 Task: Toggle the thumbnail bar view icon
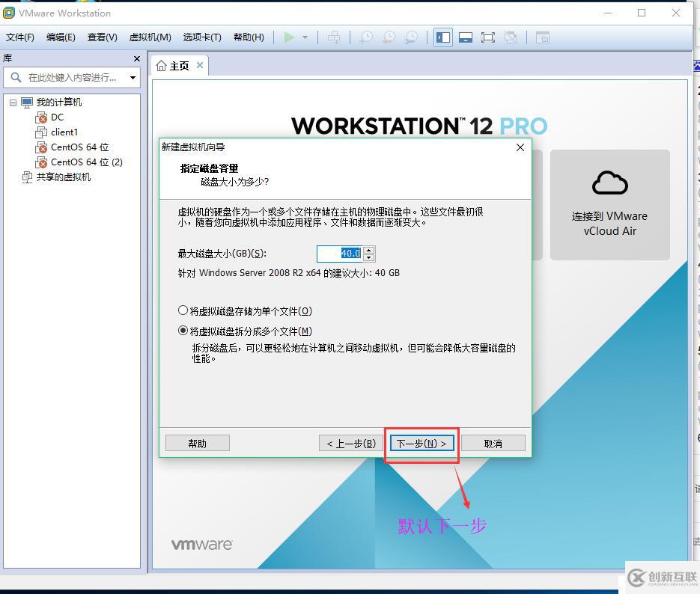point(466,37)
